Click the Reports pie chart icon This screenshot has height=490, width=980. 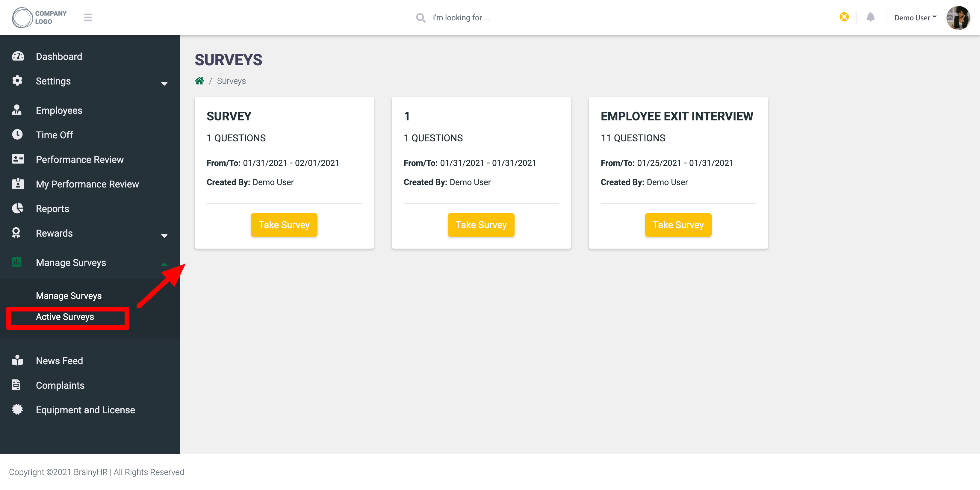pyautogui.click(x=17, y=208)
